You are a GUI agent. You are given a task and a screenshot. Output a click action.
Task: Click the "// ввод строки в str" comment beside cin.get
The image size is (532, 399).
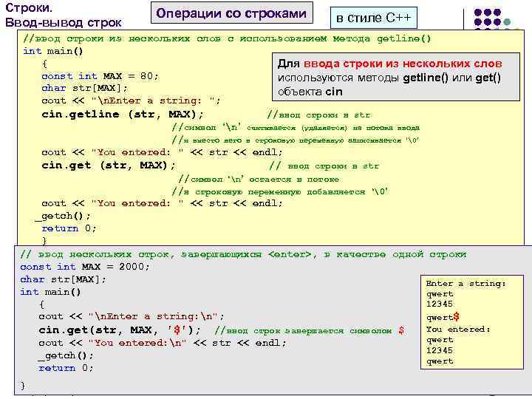click(324, 166)
